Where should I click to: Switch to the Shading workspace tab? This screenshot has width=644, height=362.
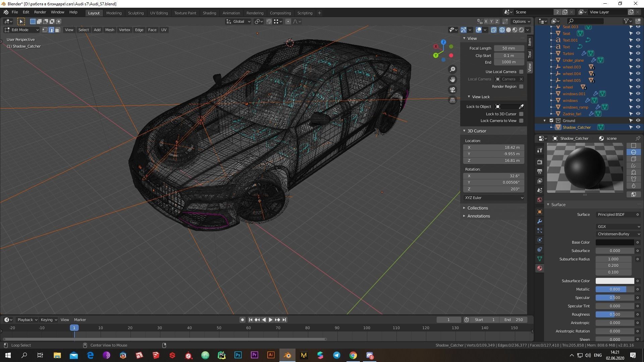(x=209, y=13)
